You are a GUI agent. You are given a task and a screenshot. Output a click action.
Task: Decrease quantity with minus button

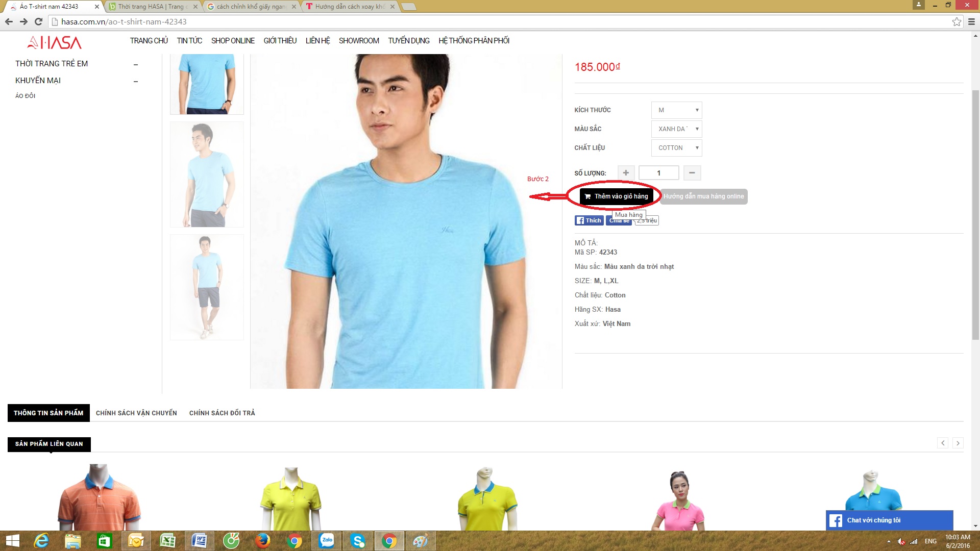click(x=692, y=173)
